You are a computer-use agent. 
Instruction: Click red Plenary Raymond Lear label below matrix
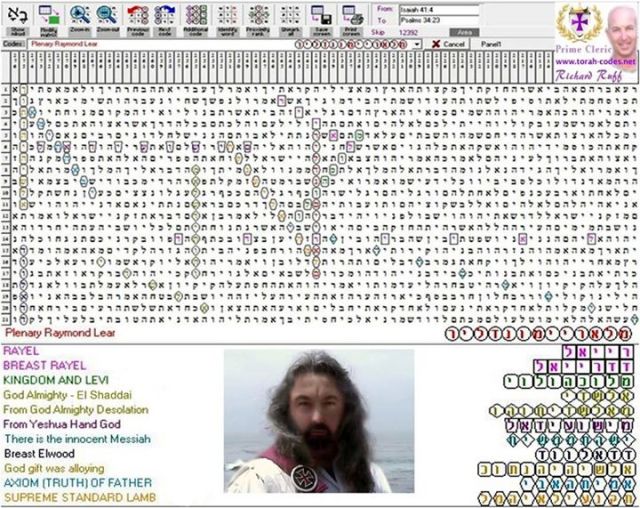(x=60, y=333)
